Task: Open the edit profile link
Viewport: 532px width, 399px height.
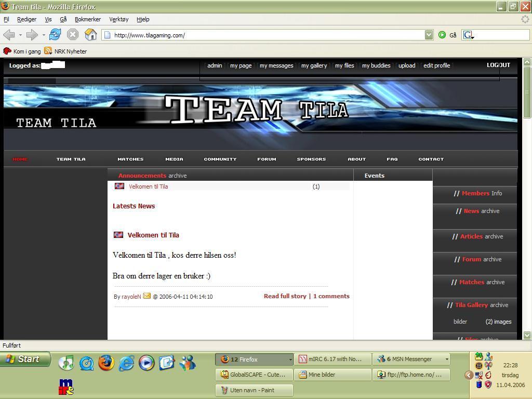Action: (x=436, y=65)
